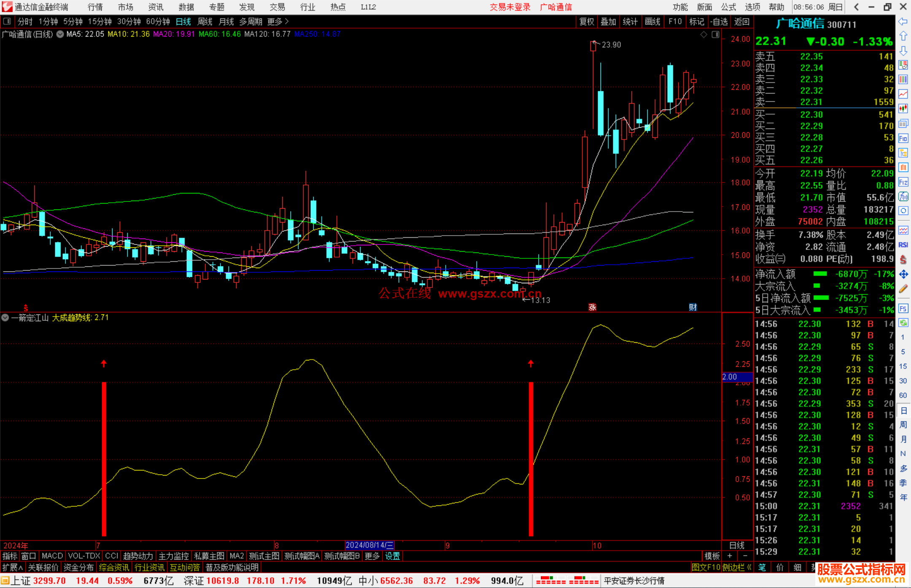
Task: Click the diamond icon atop main chart
Action: 703,35
